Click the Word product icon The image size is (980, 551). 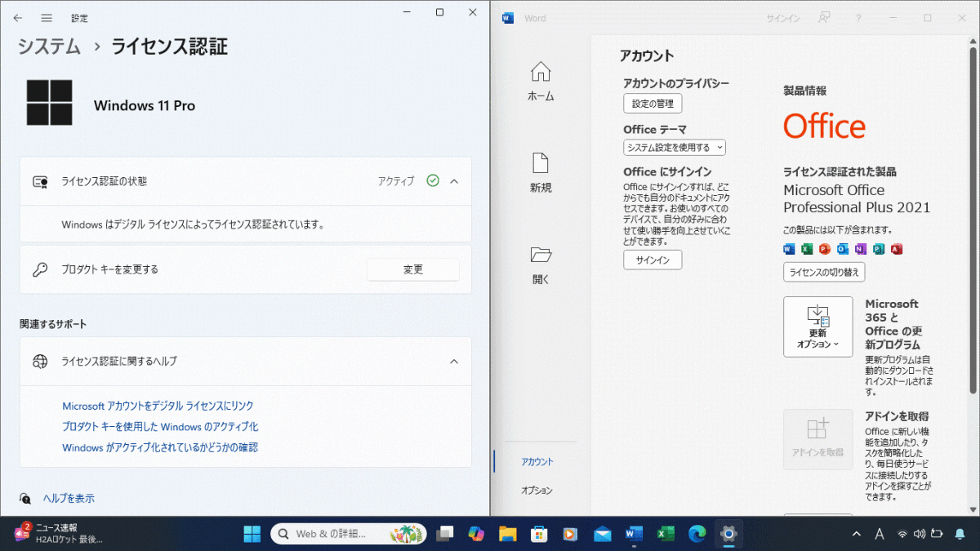(789, 249)
